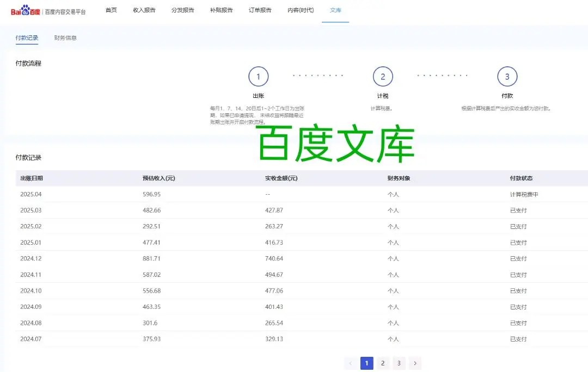
Task: Click 个人 in the 2024.07 row
Action: pyautogui.click(x=393, y=339)
